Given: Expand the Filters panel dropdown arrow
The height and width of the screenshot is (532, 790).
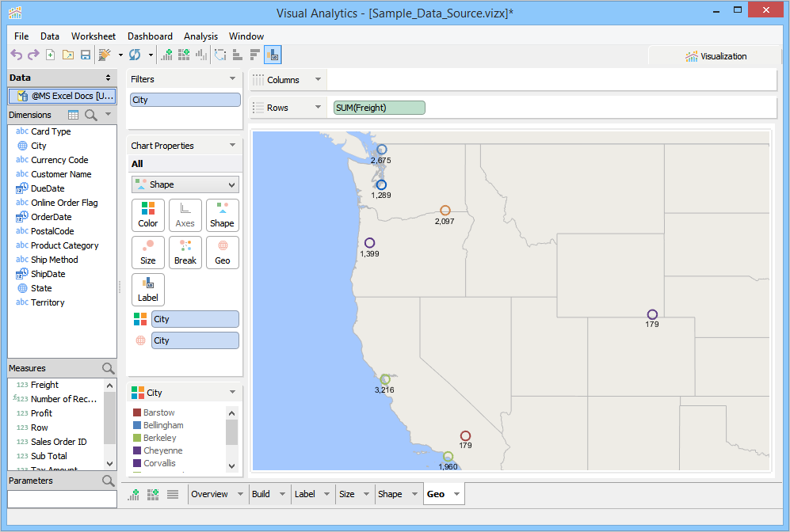Looking at the screenshot, I should click(x=232, y=79).
